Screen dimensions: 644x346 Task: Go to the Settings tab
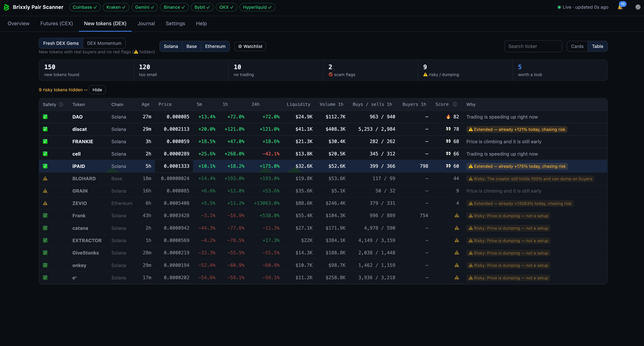coord(175,24)
